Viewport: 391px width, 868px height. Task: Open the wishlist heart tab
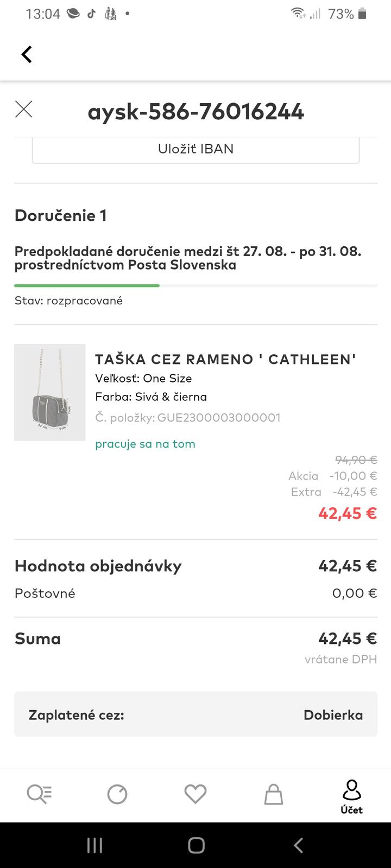click(195, 795)
